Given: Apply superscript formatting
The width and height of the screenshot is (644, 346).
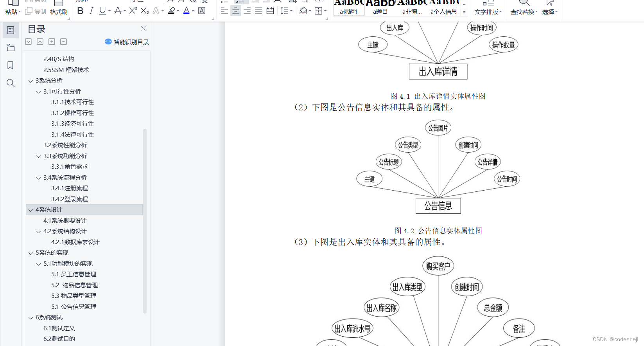Looking at the screenshot, I should (133, 11).
